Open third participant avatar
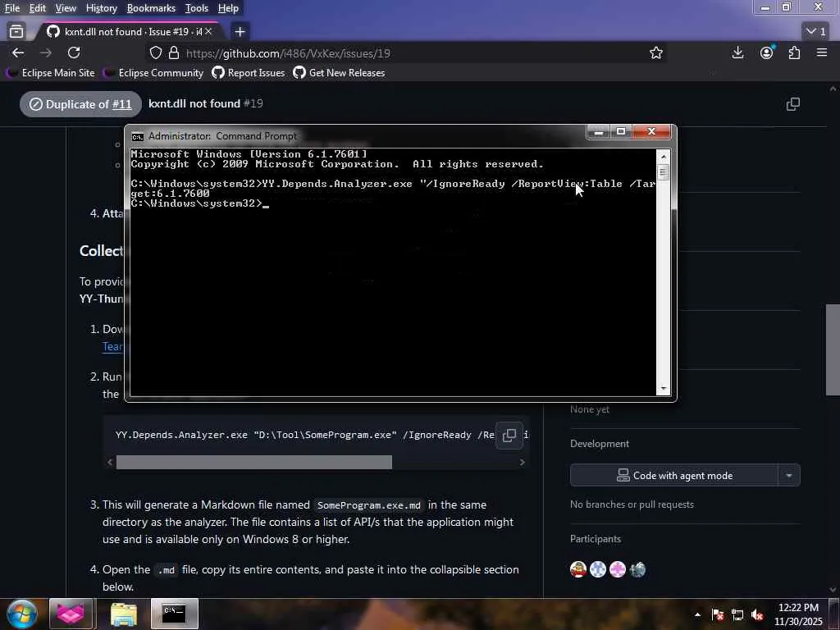This screenshot has width=840, height=630. click(617, 569)
